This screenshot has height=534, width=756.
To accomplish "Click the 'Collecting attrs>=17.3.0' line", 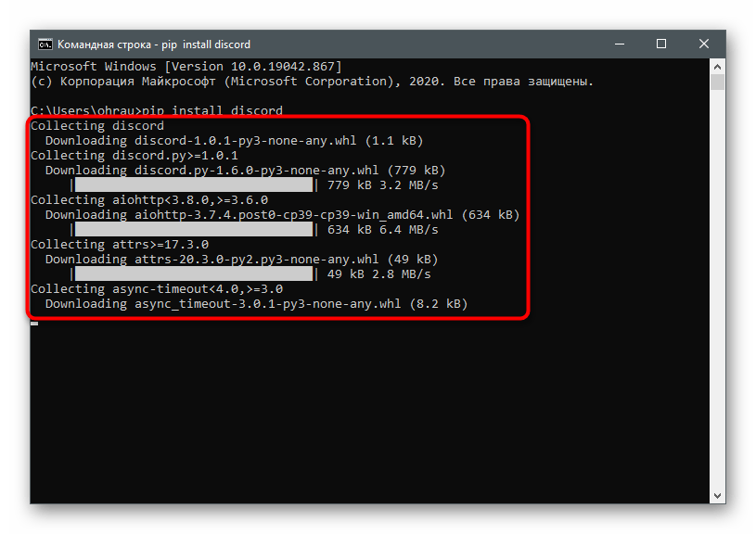I will tap(120, 245).
